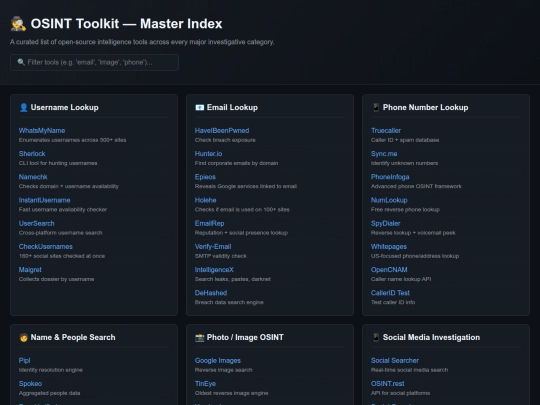Click the OSINT Toolkit — Master Index title

(x=126, y=24)
